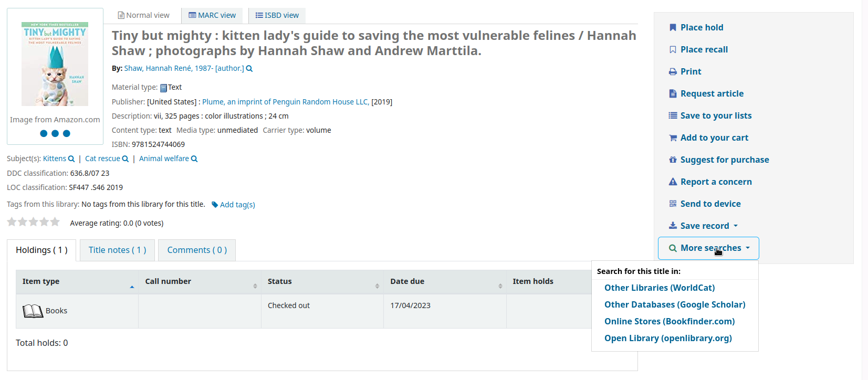This screenshot has width=868, height=380.
Task: Select the Print icon in the sidebar
Action: click(x=673, y=71)
